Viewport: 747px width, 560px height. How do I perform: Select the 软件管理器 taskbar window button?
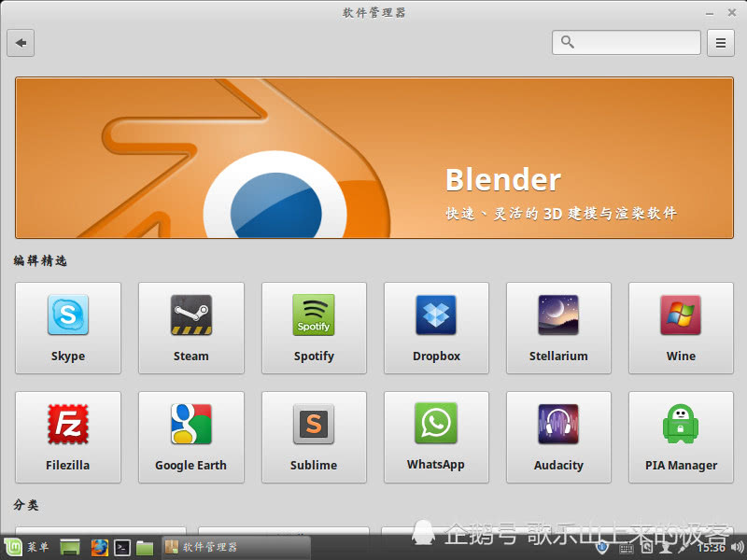coord(236,547)
